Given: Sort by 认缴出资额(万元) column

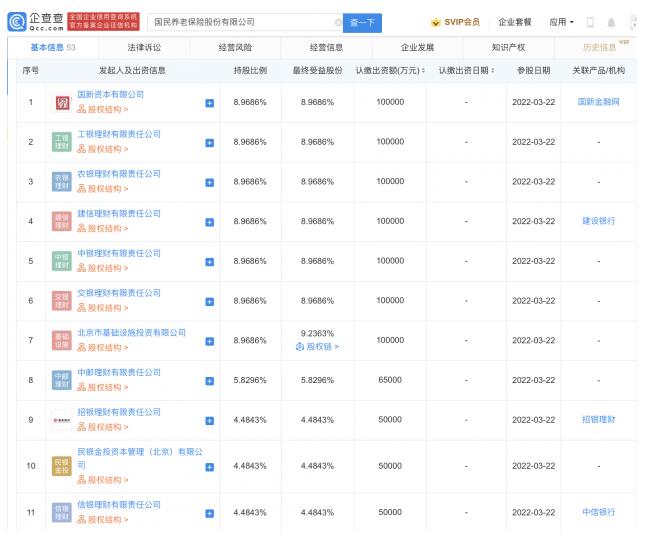Looking at the screenshot, I should pos(390,70).
